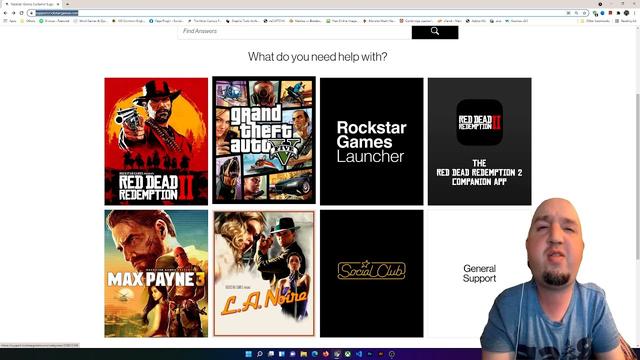Click the highlighted URL in the address bar
The height and width of the screenshot is (360, 640).
(56, 13)
